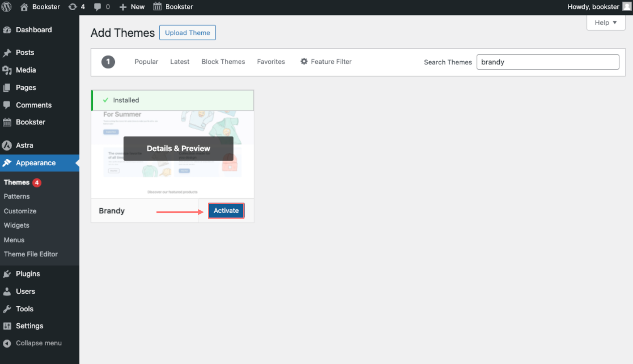The image size is (633, 364).
Task: Click the Astra logo icon
Action: pyautogui.click(x=7, y=145)
